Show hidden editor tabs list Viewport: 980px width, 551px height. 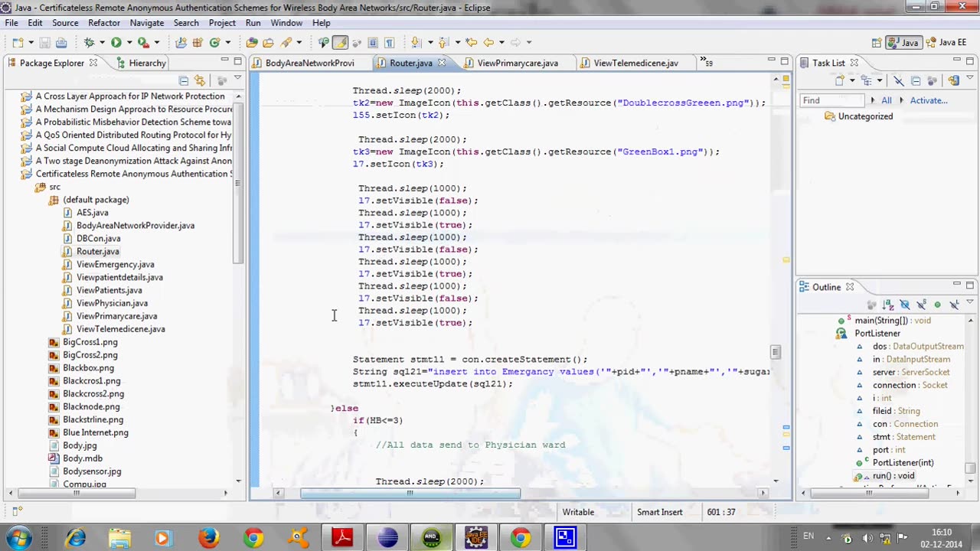point(707,63)
